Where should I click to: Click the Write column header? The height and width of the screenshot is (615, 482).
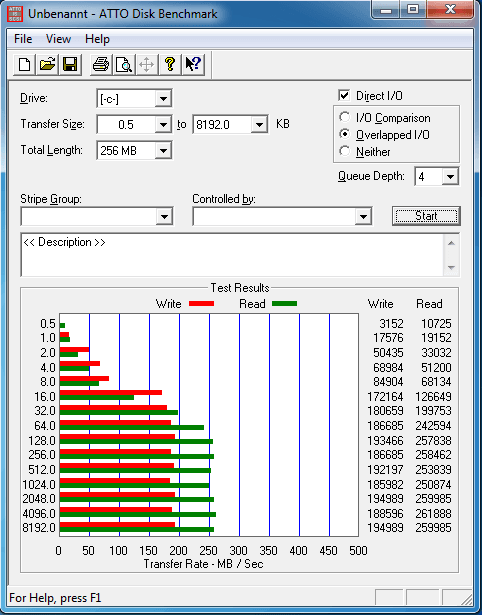click(x=380, y=304)
